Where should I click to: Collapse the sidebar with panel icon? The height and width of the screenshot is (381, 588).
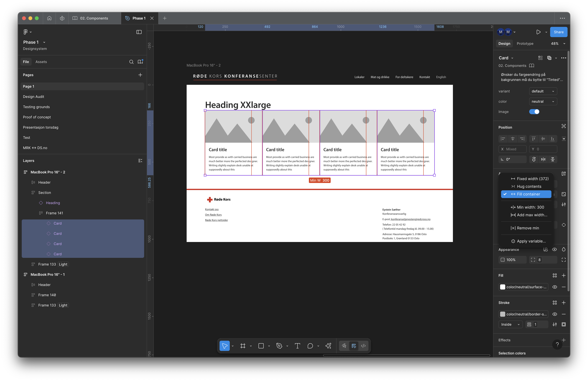point(139,32)
